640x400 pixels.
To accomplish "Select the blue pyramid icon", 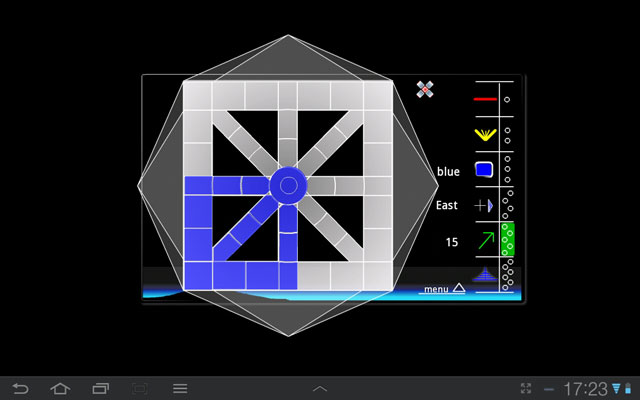I will [x=484, y=274].
